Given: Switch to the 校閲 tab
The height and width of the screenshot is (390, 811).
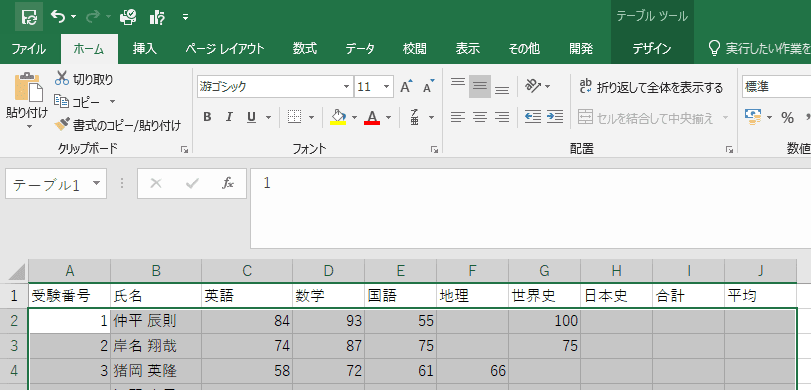Looking at the screenshot, I should coord(414,49).
